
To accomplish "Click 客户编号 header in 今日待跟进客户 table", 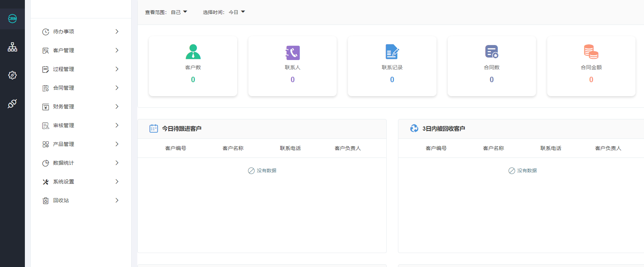I will pyautogui.click(x=176, y=148).
